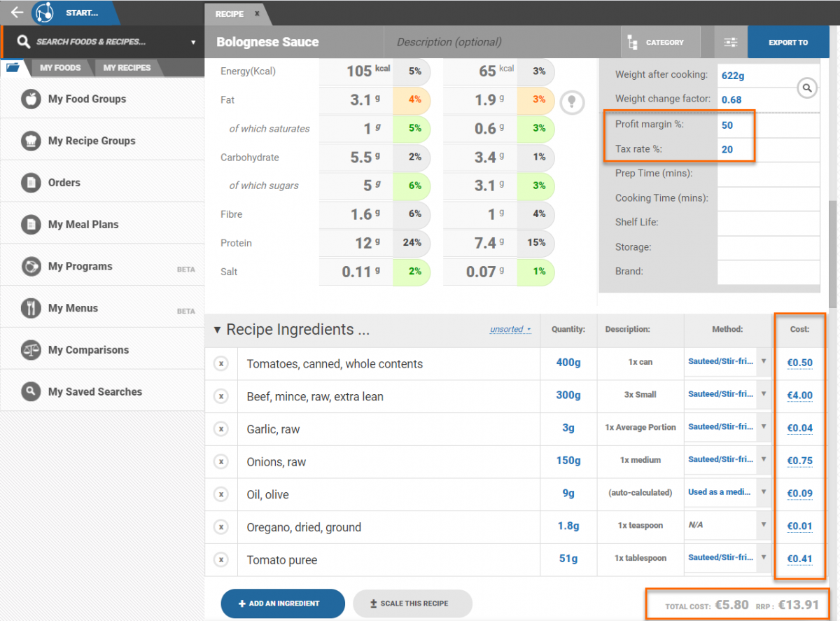Open the recipe settings sliders icon
Screen dimensions: 840x621
[x=730, y=43]
